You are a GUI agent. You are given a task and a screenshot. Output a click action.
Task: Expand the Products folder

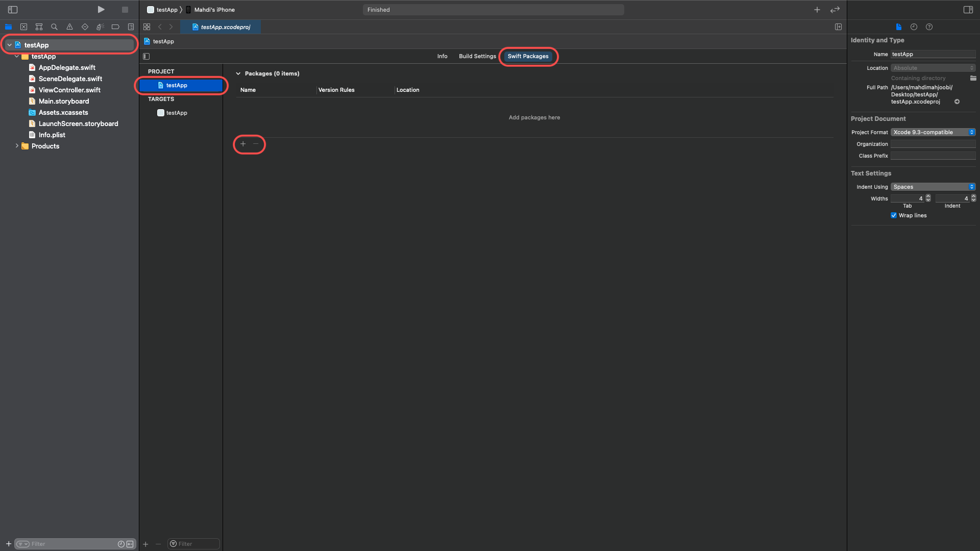point(17,146)
